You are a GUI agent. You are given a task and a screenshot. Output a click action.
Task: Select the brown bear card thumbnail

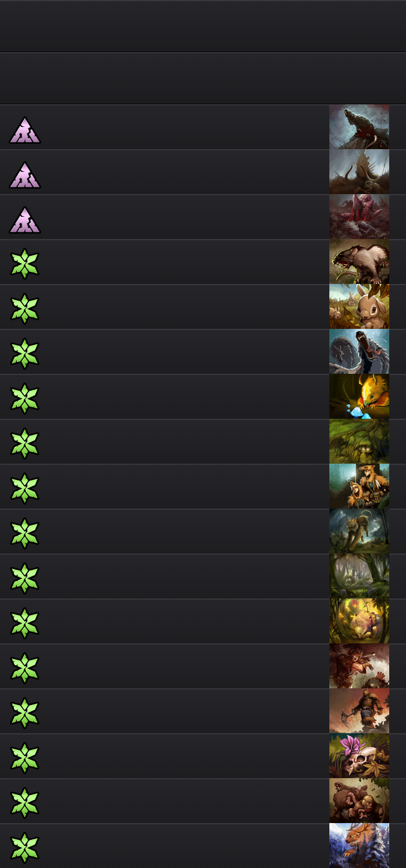[x=359, y=801]
